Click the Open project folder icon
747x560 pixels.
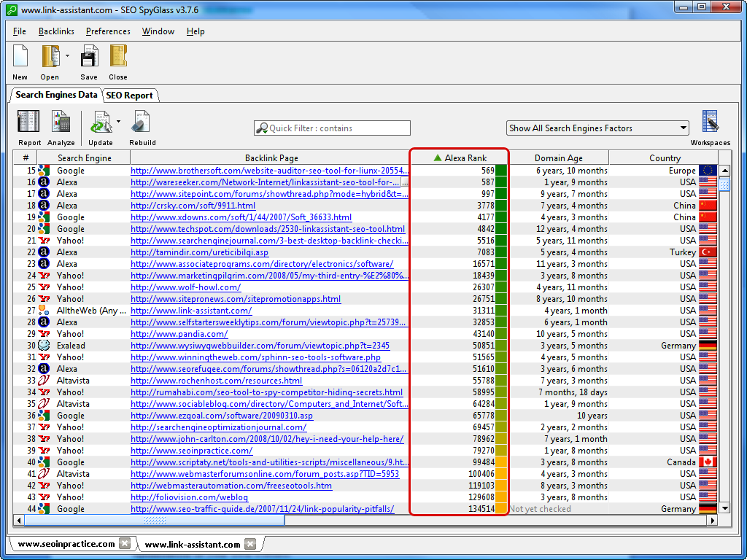50,56
